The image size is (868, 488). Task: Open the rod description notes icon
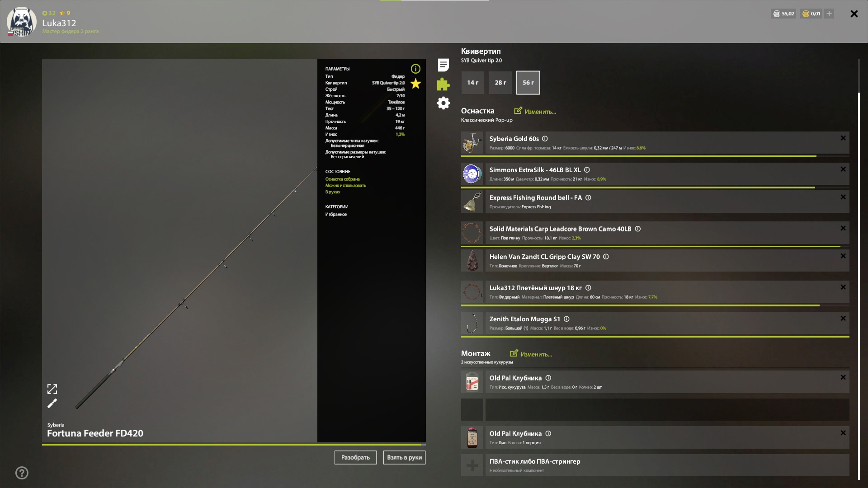tap(443, 65)
